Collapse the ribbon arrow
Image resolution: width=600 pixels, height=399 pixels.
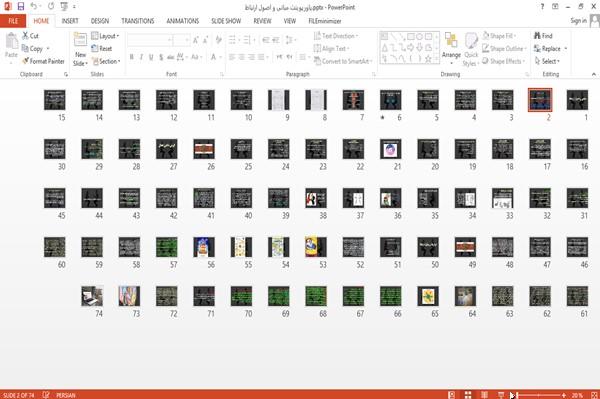coord(593,74)
